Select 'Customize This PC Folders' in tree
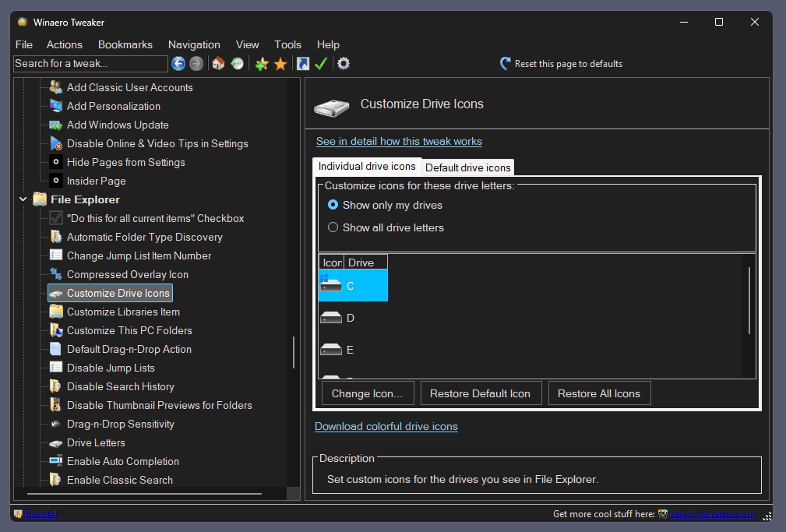Image resolution: width=786 pixels, height=532 pixels. pos(129,330)
